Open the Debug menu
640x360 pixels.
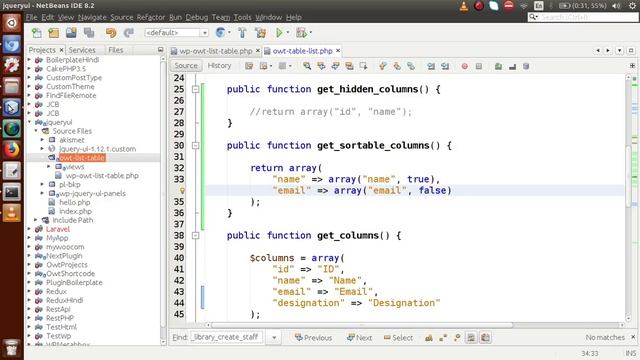point(196,17)
